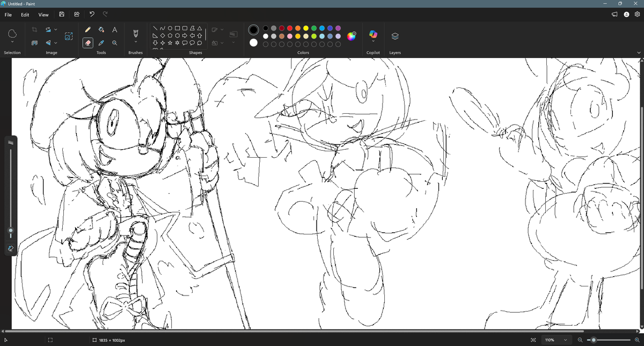Image resolution: width=644 pixels, height=346 pixels.
Task: Choose the Pentagon shape
Action: [170, 35]
